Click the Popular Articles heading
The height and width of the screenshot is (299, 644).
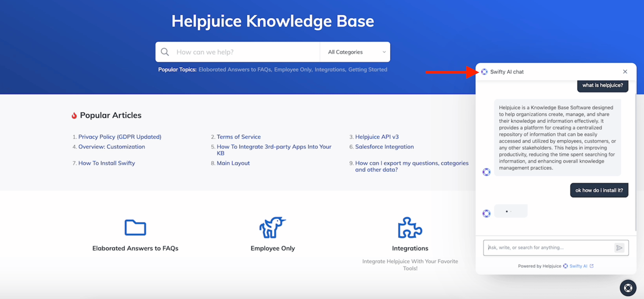[x=111, y=116]
